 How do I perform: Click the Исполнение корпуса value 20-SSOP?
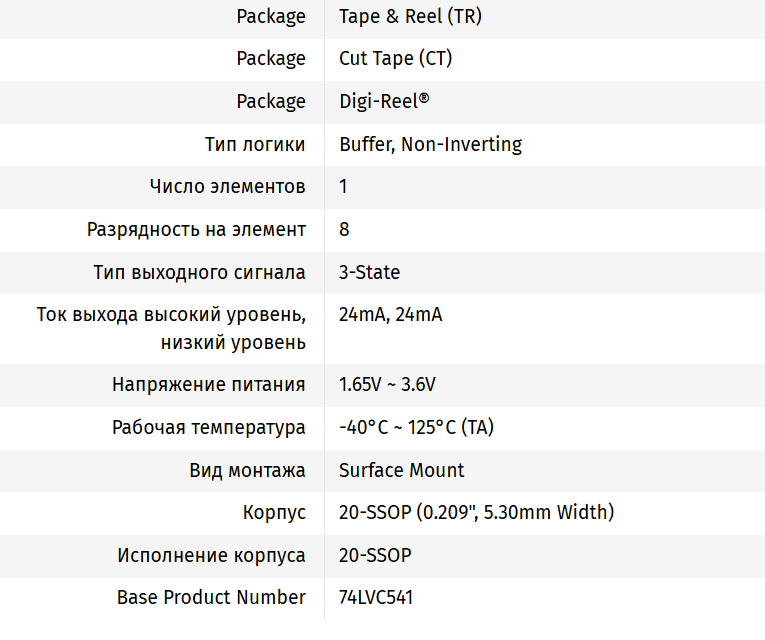[x=375, y=555]
